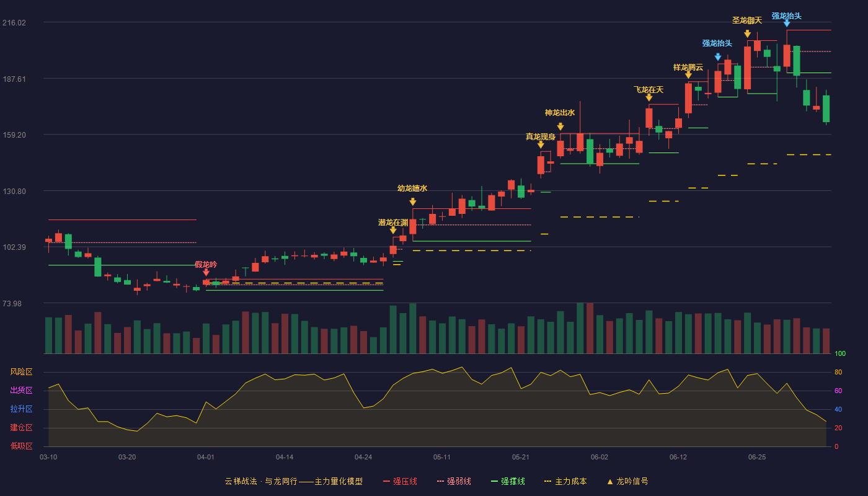Click the 80 indicator scale value
868x496 pixels.
(838, 372)
